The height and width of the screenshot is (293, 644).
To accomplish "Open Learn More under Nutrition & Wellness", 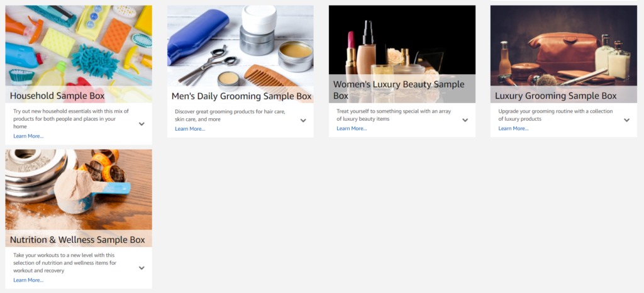I will tap(28, 280).
